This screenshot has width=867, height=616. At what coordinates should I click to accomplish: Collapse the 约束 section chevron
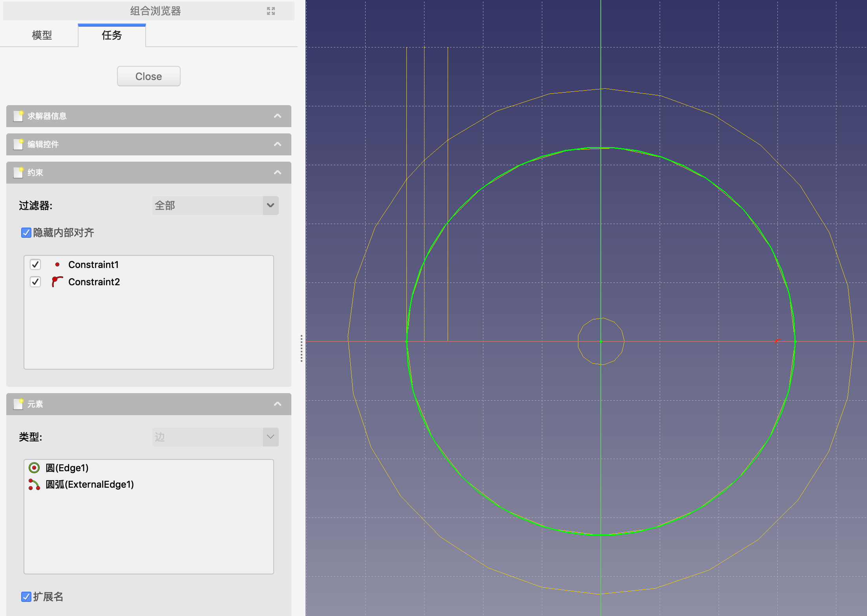click(x=278, y=173)
